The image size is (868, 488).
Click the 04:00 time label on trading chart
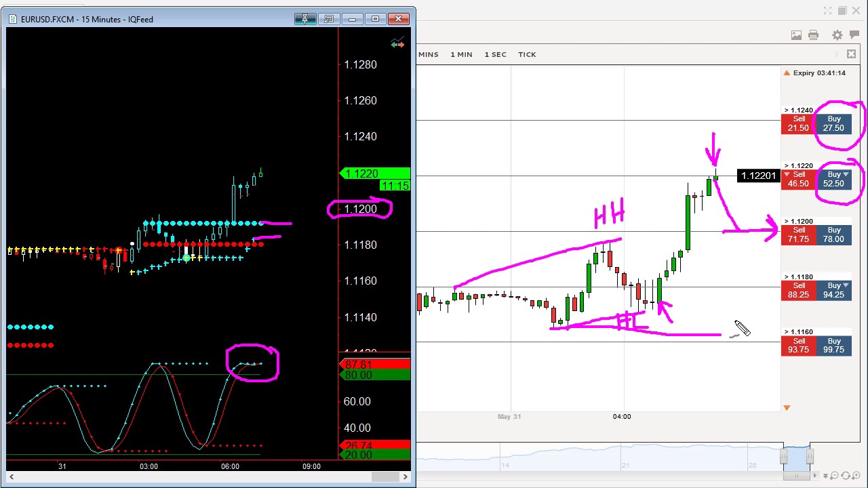coord(621,416)
